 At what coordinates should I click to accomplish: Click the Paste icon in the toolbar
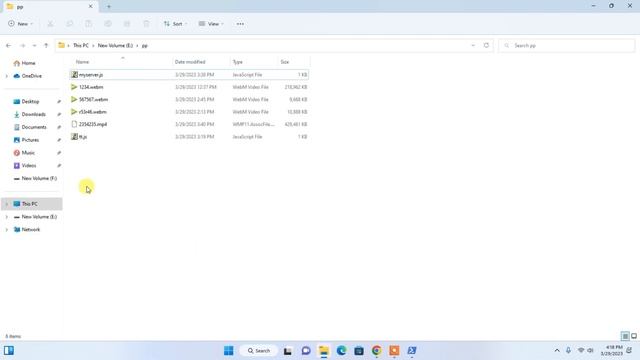[x=89, y=24]
